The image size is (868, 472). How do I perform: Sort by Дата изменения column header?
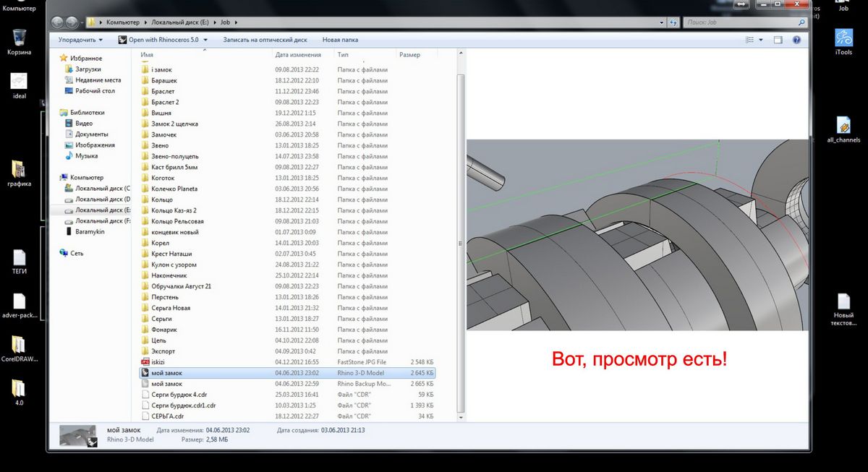click(x=297, y=55)
